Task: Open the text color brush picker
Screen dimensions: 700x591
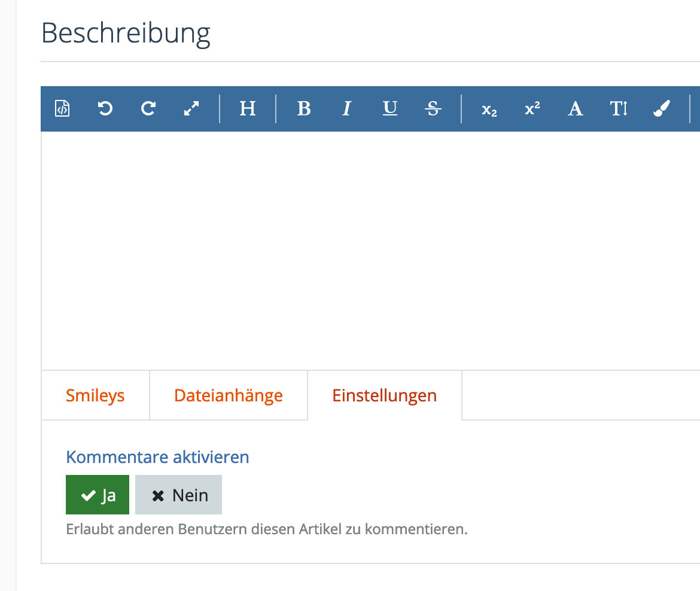Action: pos(662,109)
